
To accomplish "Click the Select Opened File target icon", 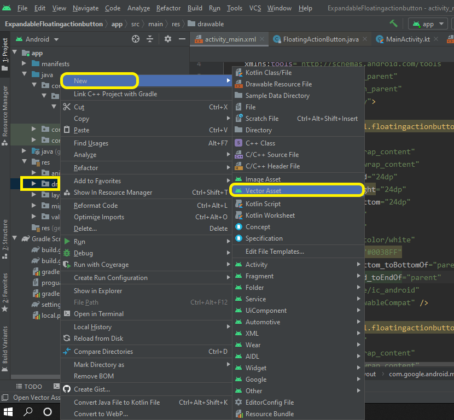I will [x=135, y=39].
